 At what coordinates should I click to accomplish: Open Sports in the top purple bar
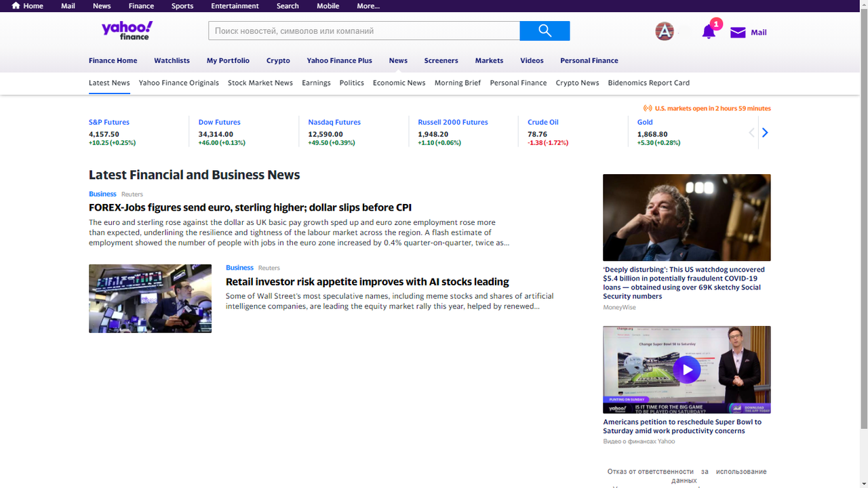coord(182,5)
